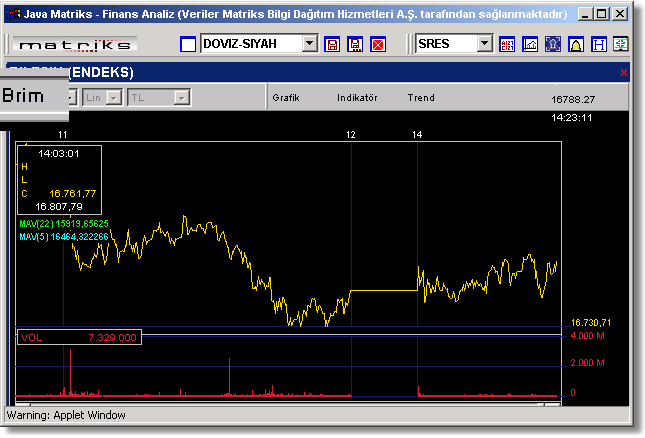Expand the Lin scale dropdown
645x438 pixels.
coord(114,97)
